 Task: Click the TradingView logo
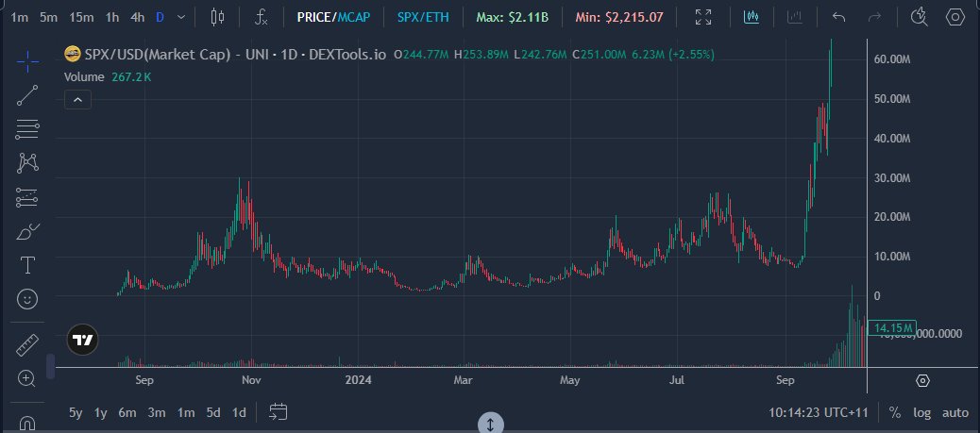tap(82, 340)
